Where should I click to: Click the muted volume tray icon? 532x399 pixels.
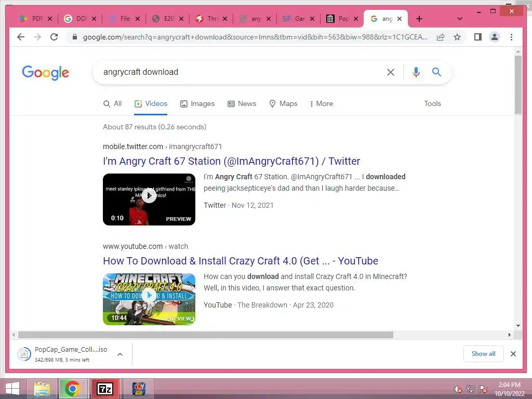point(458,389)
